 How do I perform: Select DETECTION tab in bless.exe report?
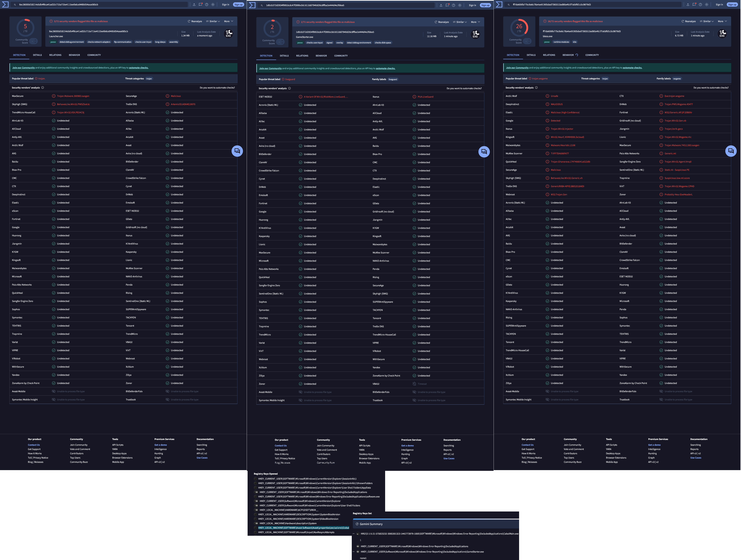pyautogui.click(x=513, y=55)
